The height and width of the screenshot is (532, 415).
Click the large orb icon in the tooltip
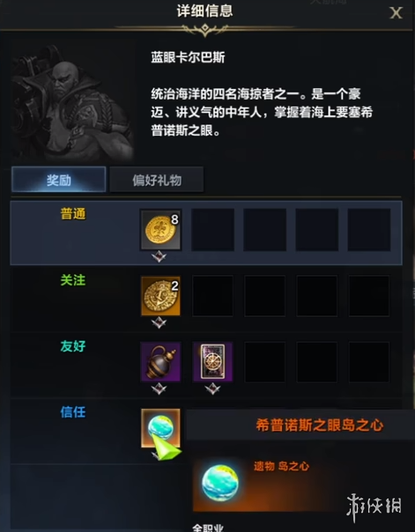(x=220, y=483)
